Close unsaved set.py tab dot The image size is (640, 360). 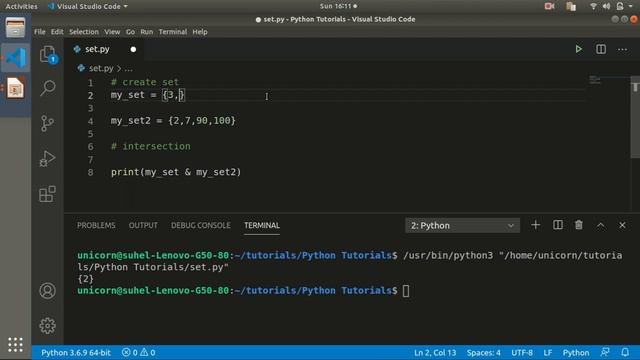coord(133,49)
